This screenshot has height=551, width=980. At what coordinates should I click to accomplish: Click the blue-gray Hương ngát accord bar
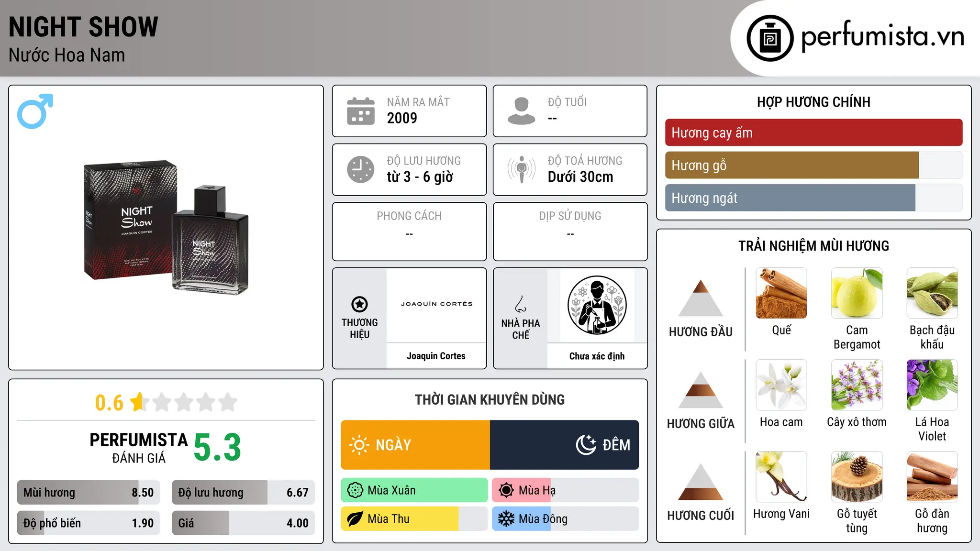coord(813,198)
